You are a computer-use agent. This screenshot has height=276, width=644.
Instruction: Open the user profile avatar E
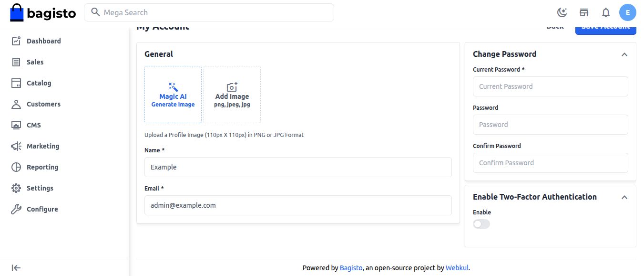tap(627, 12)
